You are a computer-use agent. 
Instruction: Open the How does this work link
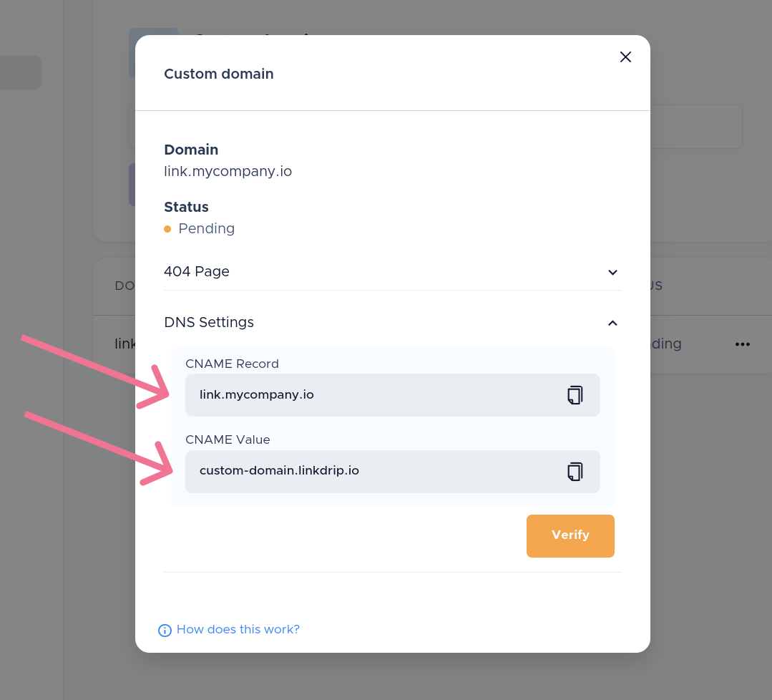pos(238,629)
